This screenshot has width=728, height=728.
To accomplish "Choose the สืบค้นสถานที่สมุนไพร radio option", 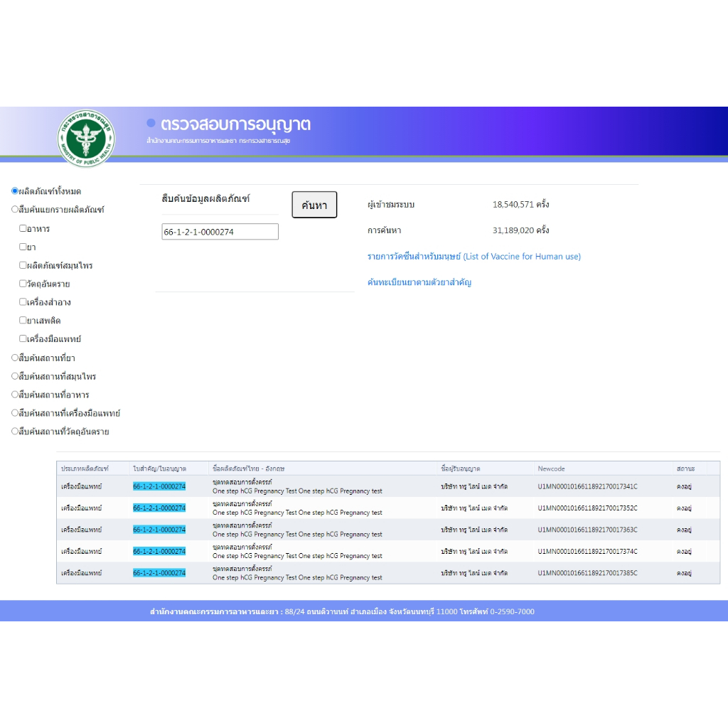I will pyautogui.click(x=15, y=376).
